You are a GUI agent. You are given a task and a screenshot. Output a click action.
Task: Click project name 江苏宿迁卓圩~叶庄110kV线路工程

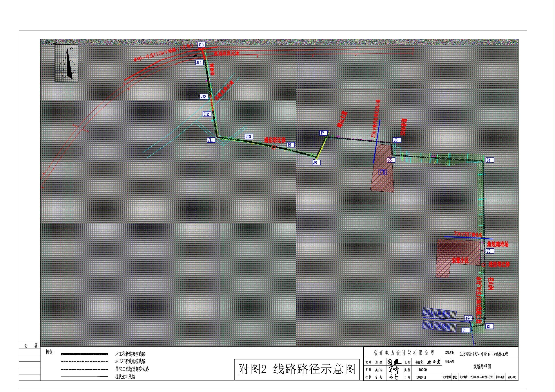[x=484, y=354]
